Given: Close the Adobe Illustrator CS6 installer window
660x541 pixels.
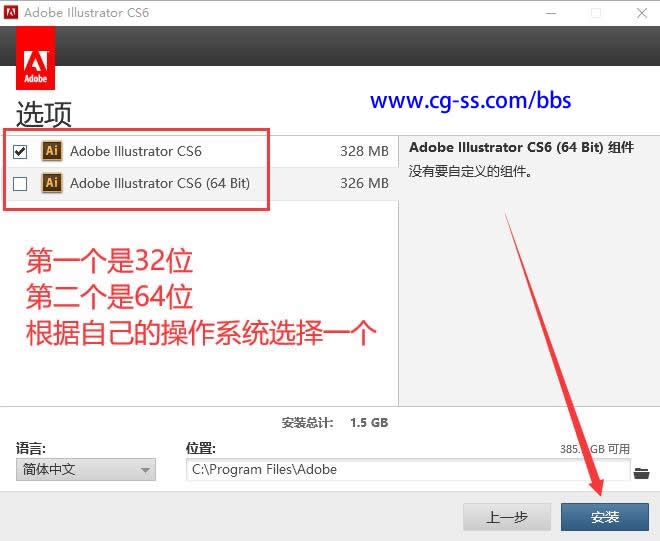Looking at the screenshot, I should pos(641,13).
